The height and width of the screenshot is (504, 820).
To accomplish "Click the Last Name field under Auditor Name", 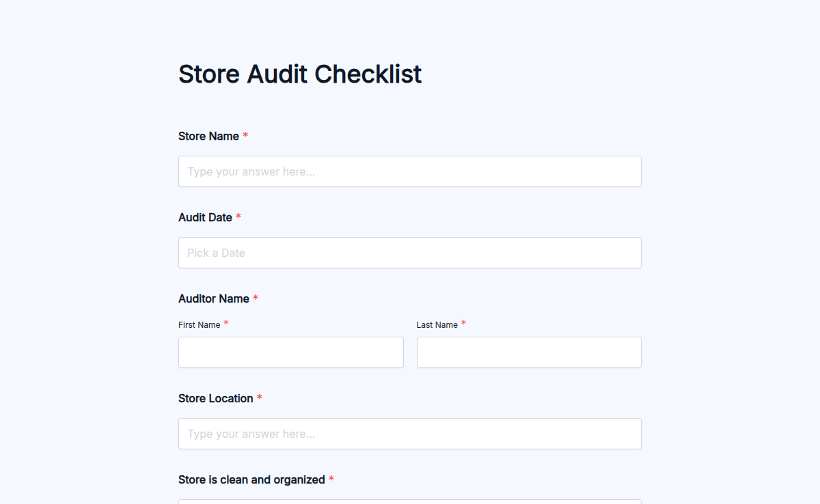I will pos(528,352).
